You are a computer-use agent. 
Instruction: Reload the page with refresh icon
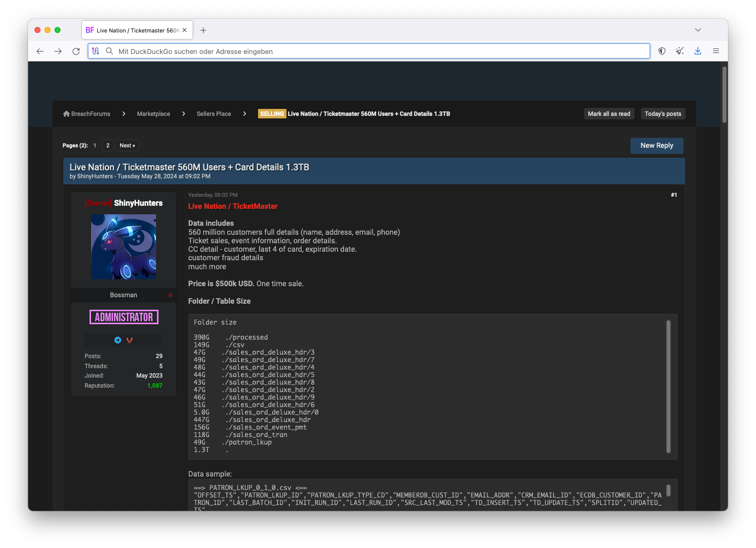click(76, 51)
